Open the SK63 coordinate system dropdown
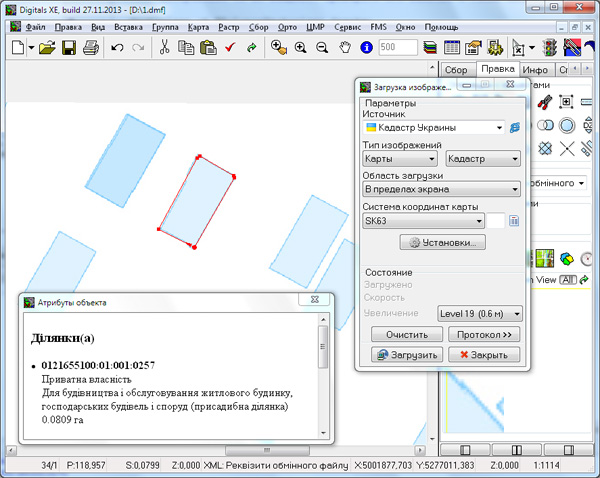Screen dimensions: 600x478 pyautogui.click(x=479, y=221)
